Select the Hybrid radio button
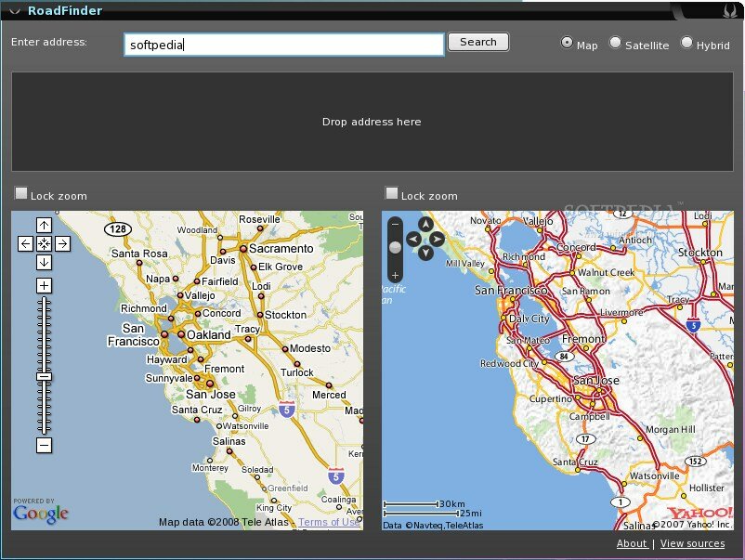This screenshot has width=745, height=560. click(686, 43)
